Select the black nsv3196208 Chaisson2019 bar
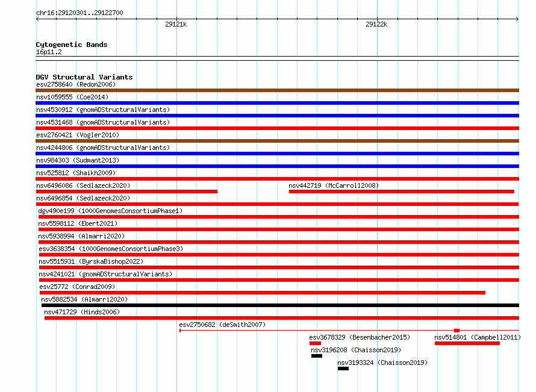Image resolution: width=536 pixels, height=392 pixels. (x=317, y=356)
